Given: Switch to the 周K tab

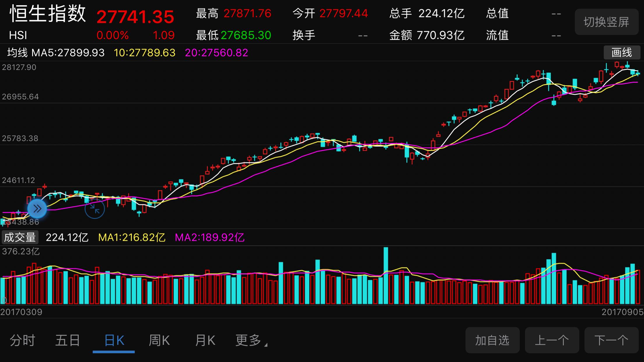Looking at the screenshot, I should 159,340.
